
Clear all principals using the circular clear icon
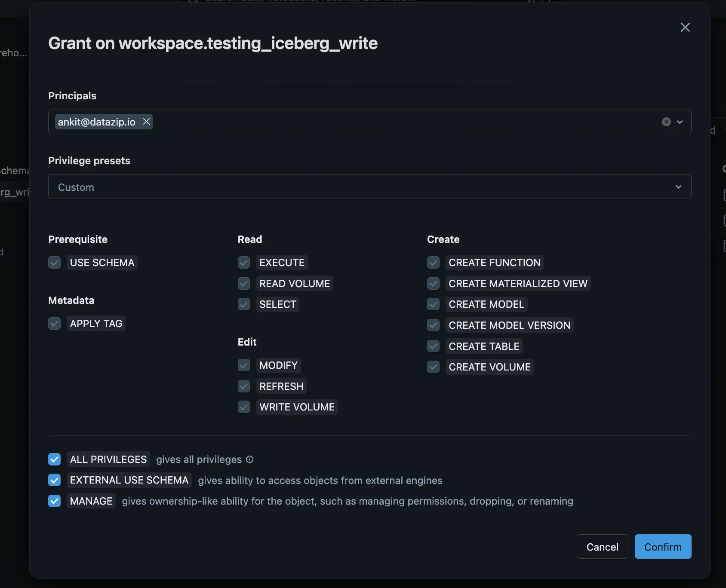(x=666, y=122)
